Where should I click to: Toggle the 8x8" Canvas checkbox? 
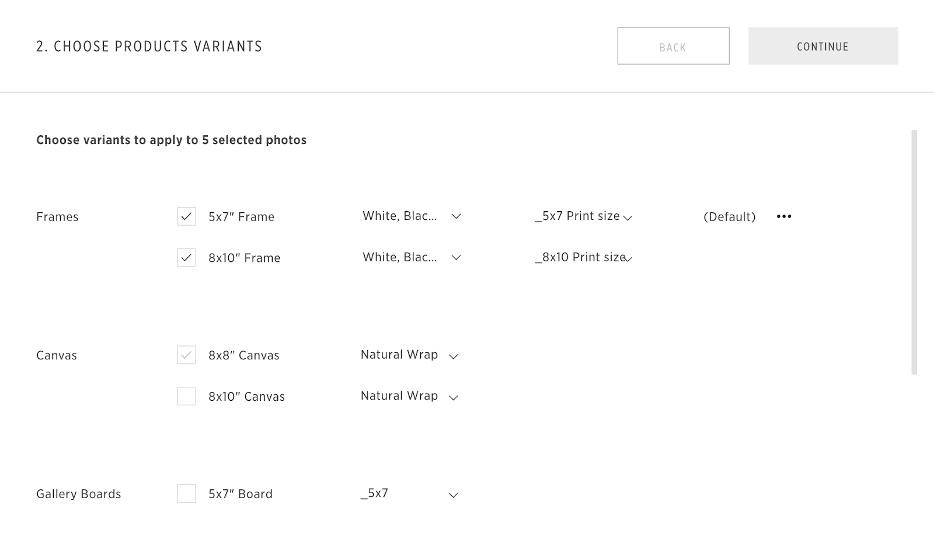pyautogui.click(x=186, y=355)
